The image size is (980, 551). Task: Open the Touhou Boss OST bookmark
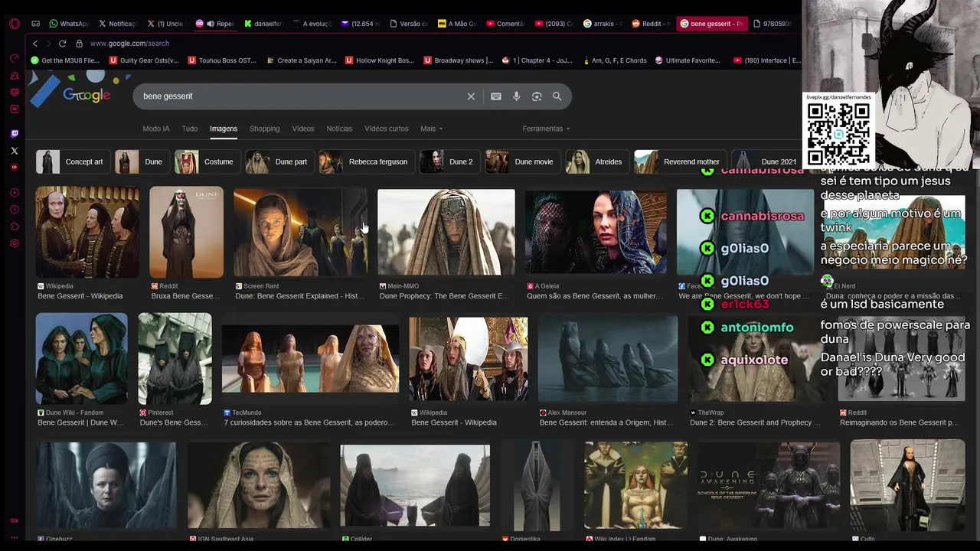[x=222, y=60]
